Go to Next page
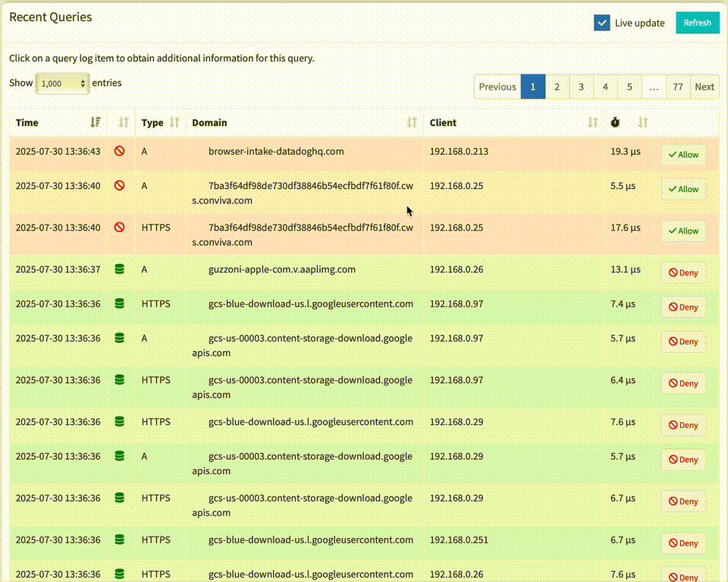The image size is (728, 582). [x=704, y=87]
